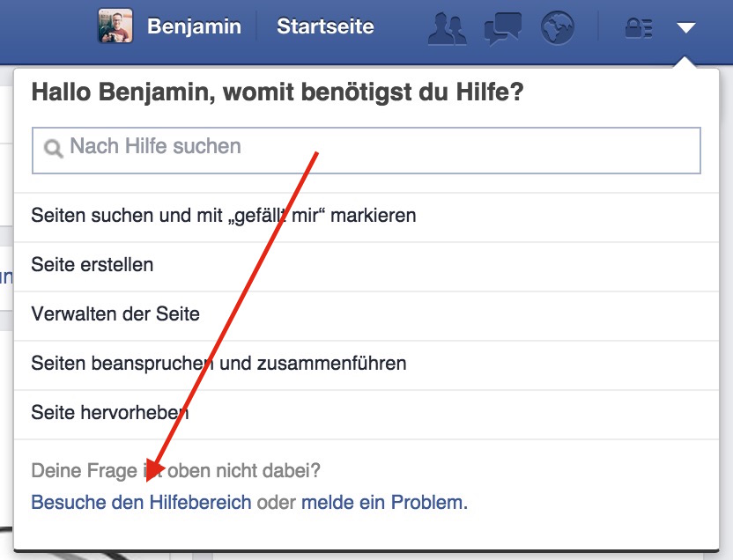The width and height of the screenshot is (733, 560).
Task: Open the notifications globe icon
Action: point(559,28)
